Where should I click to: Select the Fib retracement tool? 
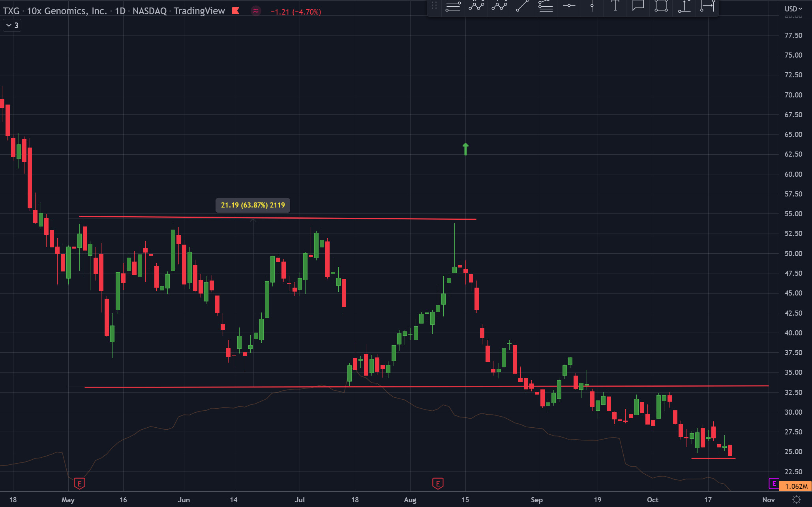pyautogui.click(x=546, y=6)
